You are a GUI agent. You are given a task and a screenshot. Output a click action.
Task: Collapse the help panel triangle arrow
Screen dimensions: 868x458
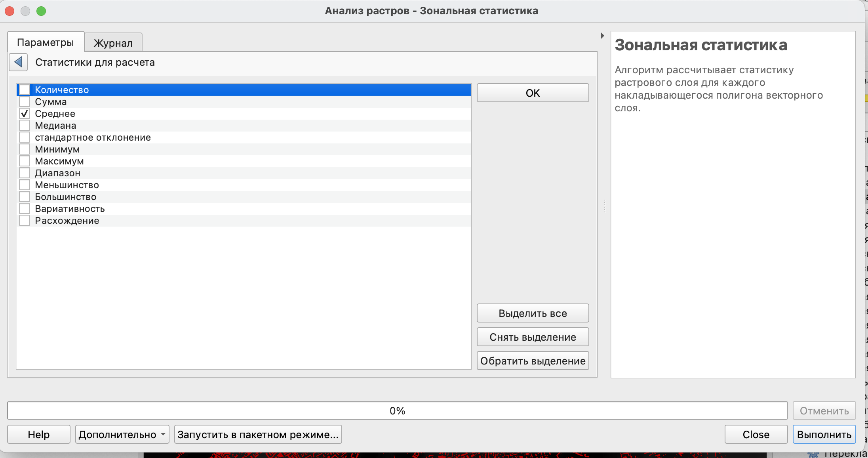[602, 36]
